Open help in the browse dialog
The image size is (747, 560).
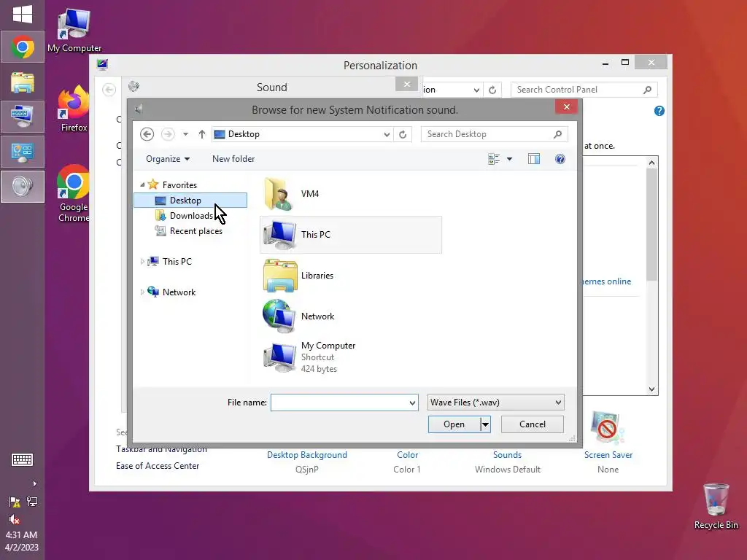pyautogui.click(x=560, y=159)
